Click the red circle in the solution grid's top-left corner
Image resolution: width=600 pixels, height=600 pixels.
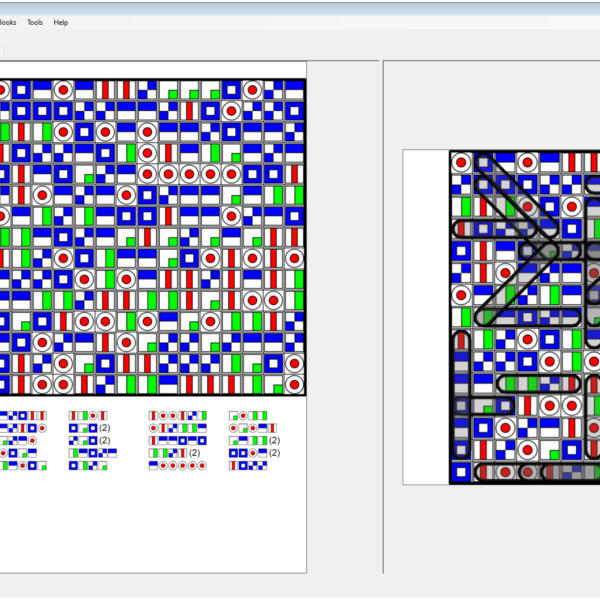[461, 162]
